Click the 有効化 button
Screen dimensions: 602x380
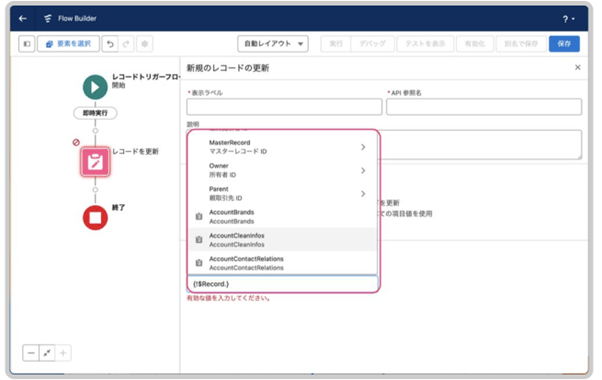pyautogui.click(x=475, y=44)
